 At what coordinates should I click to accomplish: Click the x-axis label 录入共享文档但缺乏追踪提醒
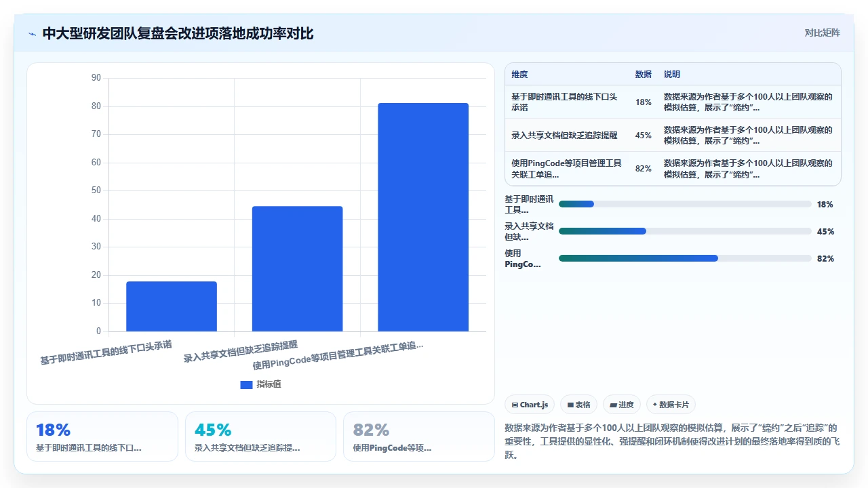pos(241,351)
